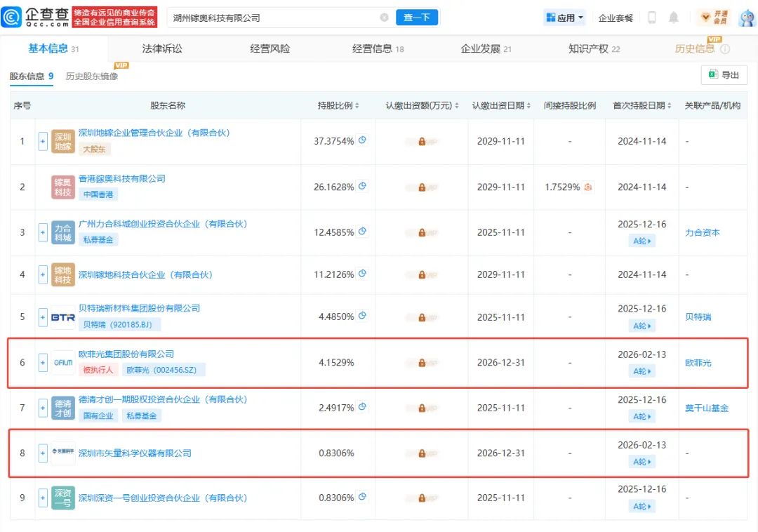Open shareholding chart icon in row 9
This screenshot has width=758, height=532.
pos(362,497)
